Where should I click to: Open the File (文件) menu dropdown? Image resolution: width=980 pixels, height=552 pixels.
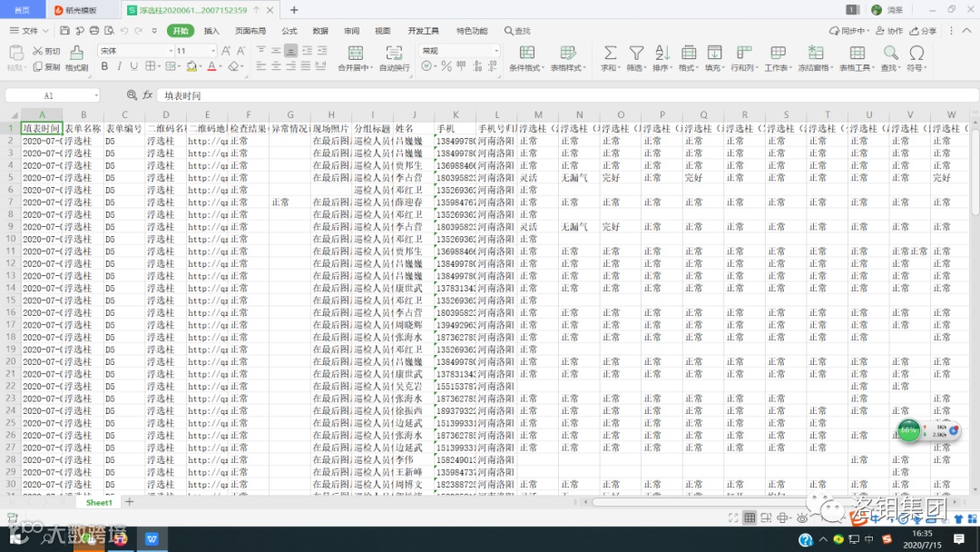[29, 31]
